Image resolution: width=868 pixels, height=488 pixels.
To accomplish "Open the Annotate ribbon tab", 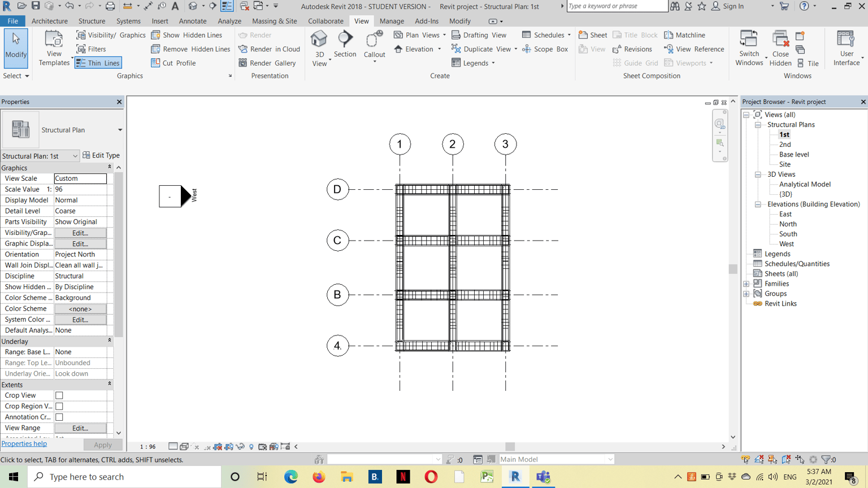I will click(x=193, y=21).
